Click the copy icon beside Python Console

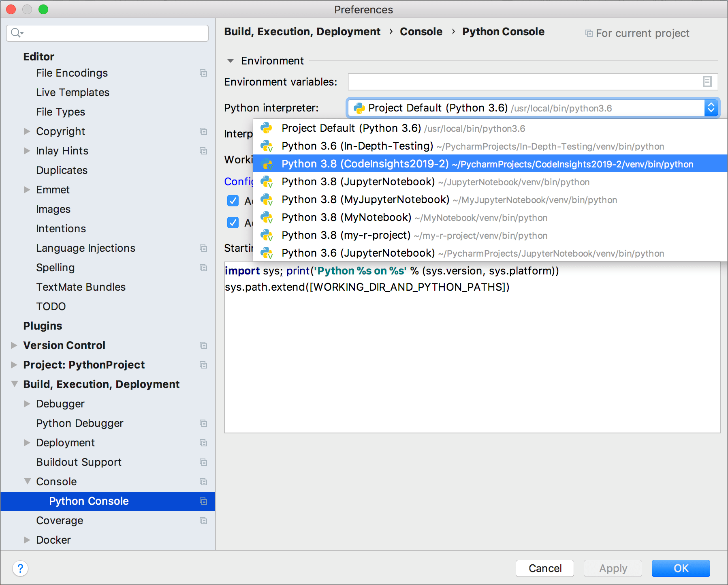(x=203, y=501)
